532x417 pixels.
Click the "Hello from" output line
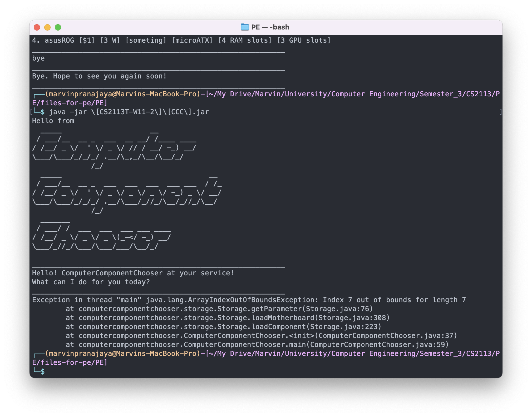[53, 121]
